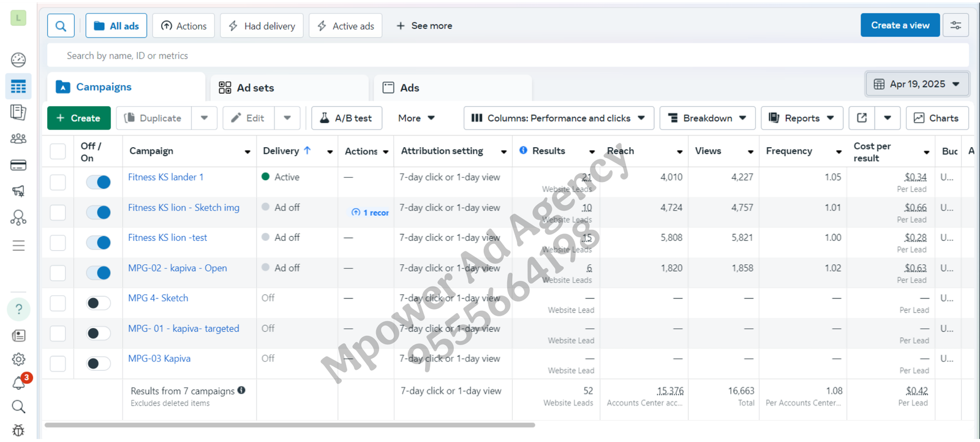This screenshot has width=980, height=442.
Task: Click info icon beside Results from 7 campaigns
Action: point(241,391)
